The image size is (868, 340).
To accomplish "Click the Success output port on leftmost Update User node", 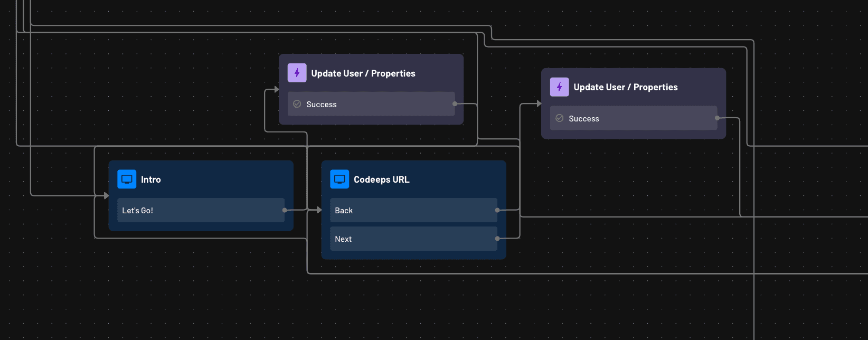I will point(455,104).
